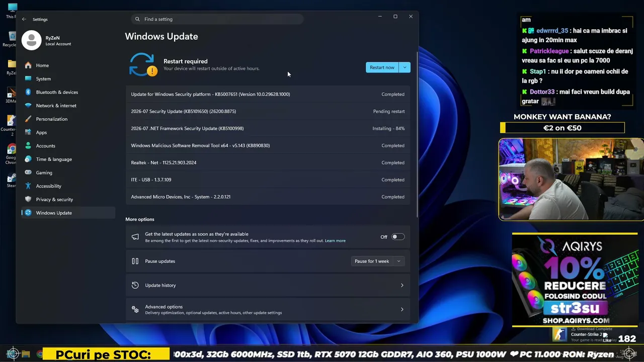
Task: Click the Advanced Micro Devices System entry
Action: pos(268,197)
